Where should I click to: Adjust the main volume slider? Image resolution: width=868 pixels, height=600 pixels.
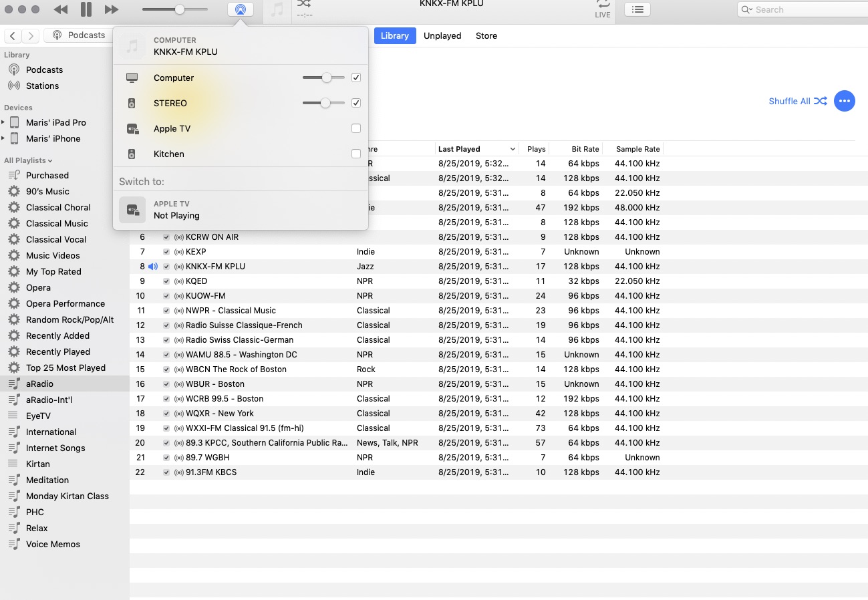click(x=175, y=9)
